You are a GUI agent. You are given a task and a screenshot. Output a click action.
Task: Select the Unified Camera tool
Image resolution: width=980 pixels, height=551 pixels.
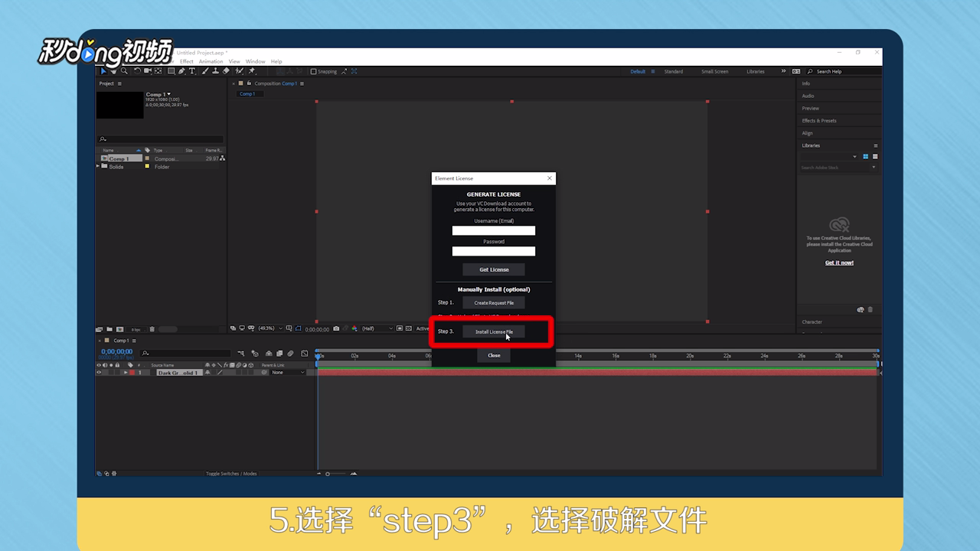148,71
